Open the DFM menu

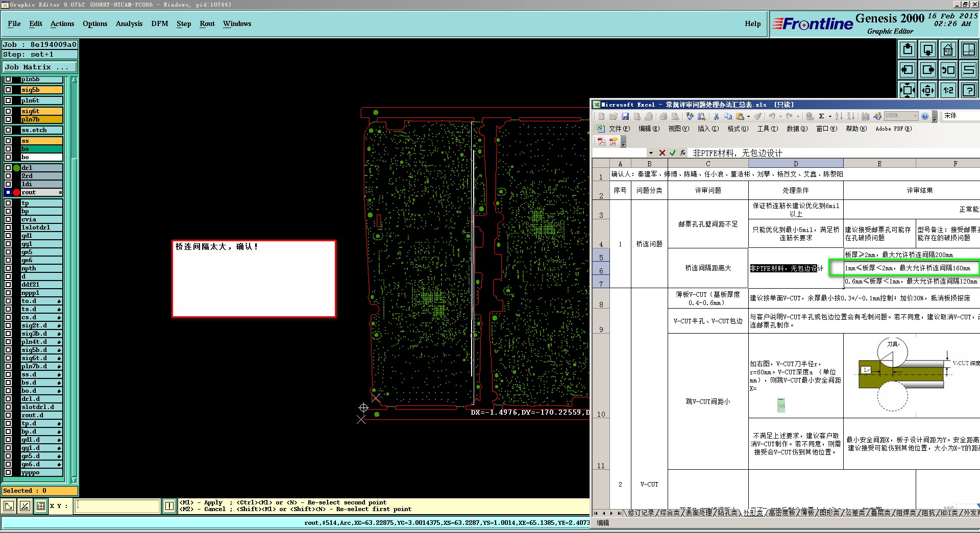point(159,24)
